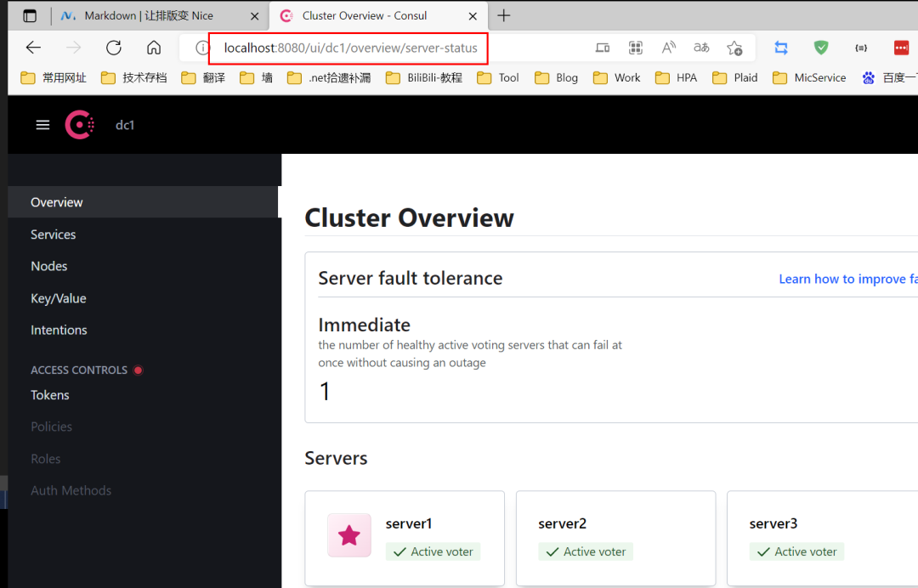The width and height of the screenshot is (918, 588).
Task: Click the Immediate fault tolerance value 1
Action: 325,392
